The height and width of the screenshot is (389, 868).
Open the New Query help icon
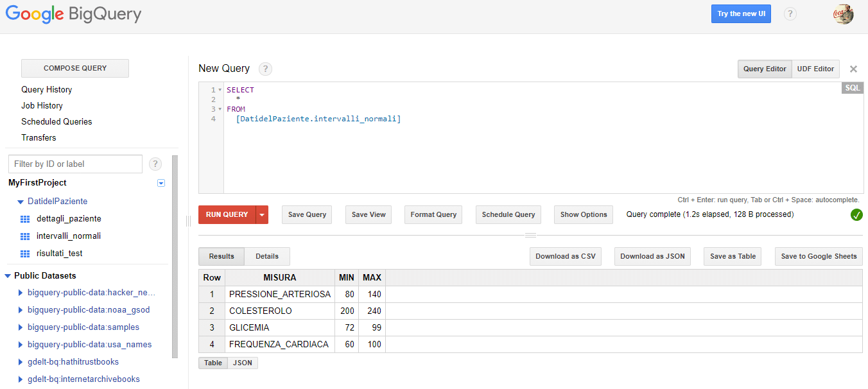pos(265,69)
